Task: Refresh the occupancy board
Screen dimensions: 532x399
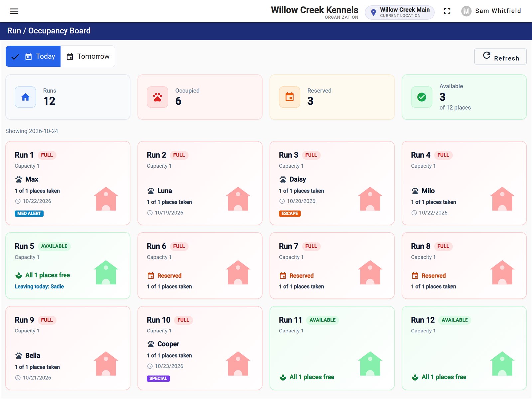Action: tap(500, 56)
